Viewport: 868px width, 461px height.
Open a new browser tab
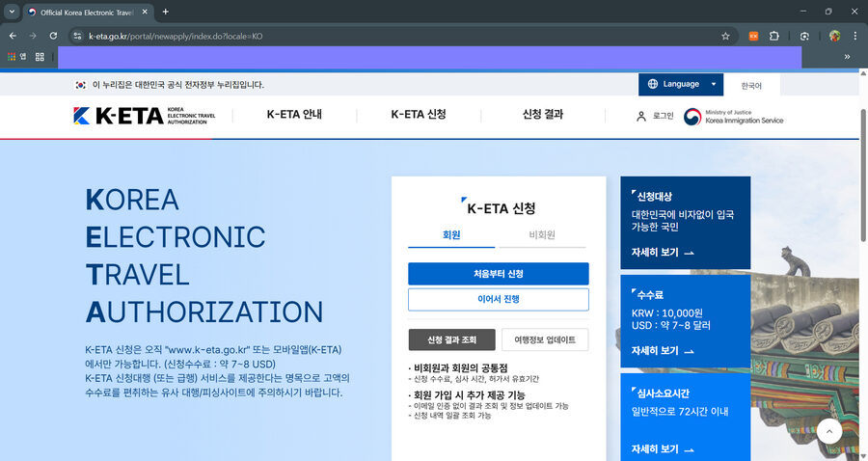coord(165,12)
